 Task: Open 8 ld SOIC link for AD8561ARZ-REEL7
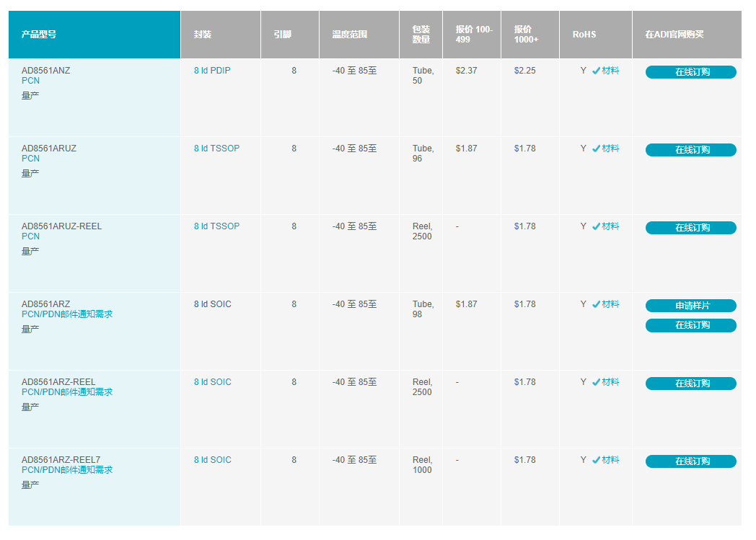tap(213, 460)
